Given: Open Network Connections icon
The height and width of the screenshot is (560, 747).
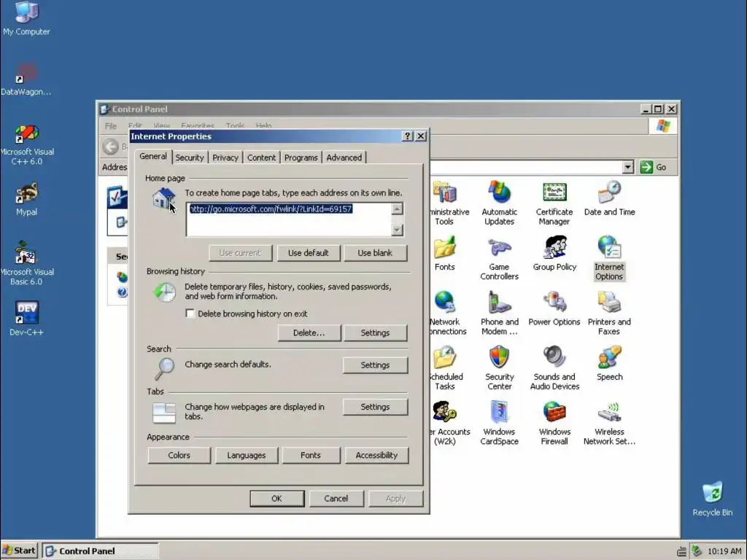Looking at the screenshot, I should click(447, 312).
